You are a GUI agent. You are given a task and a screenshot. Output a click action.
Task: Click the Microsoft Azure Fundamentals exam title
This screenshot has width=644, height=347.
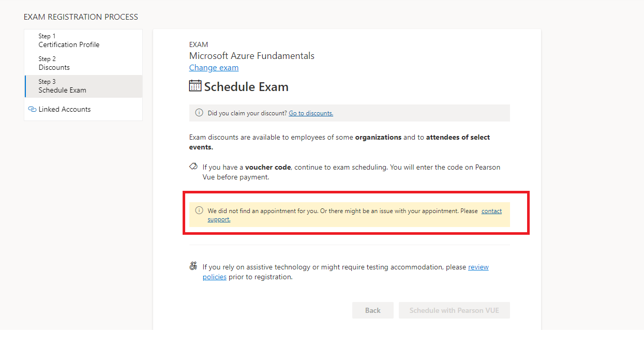click(x=251, y=55)
